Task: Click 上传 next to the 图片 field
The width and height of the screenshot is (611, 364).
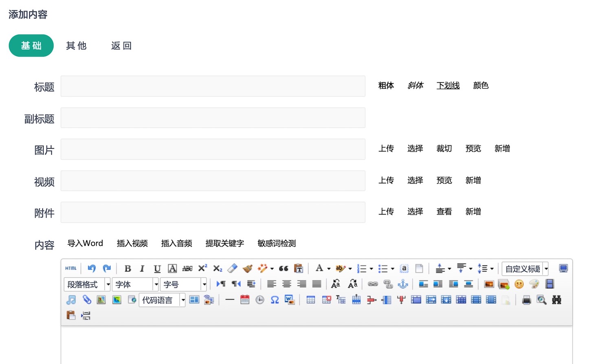Action: tap(386, 149)
